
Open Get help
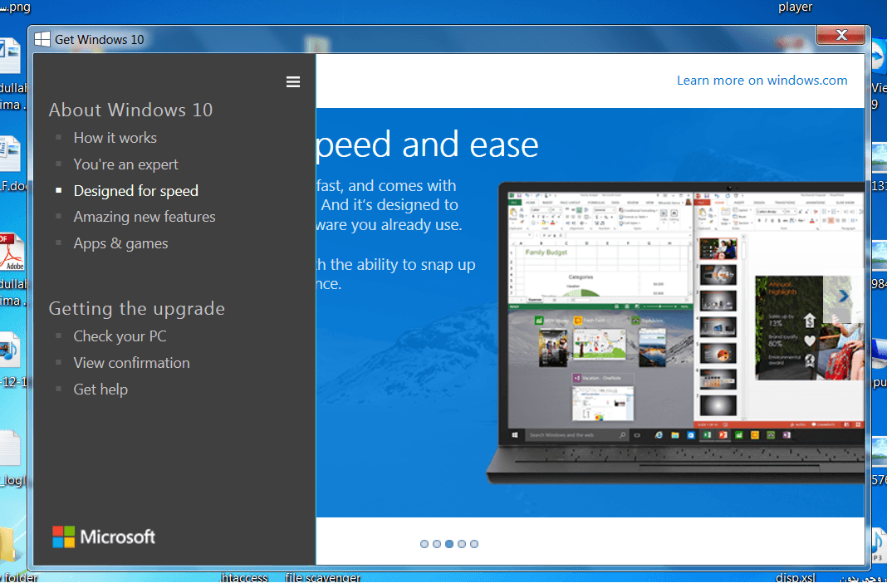[100, 390]
